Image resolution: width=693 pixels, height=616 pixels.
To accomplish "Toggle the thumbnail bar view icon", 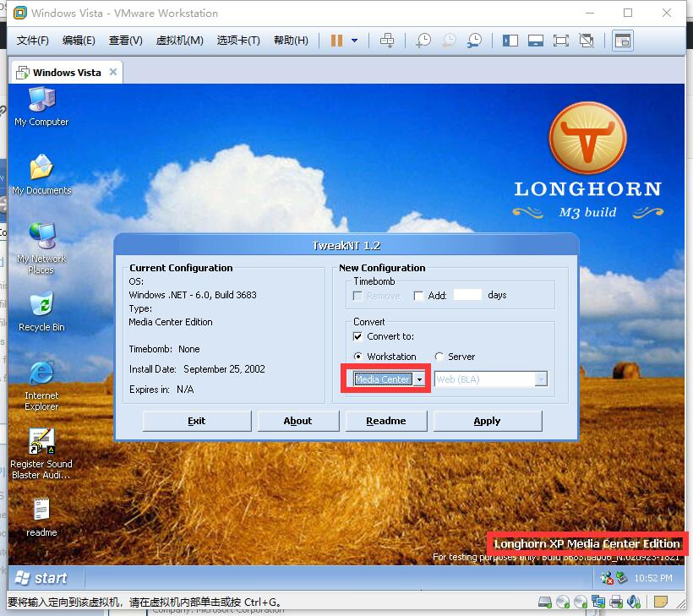I will pos(536,41).
